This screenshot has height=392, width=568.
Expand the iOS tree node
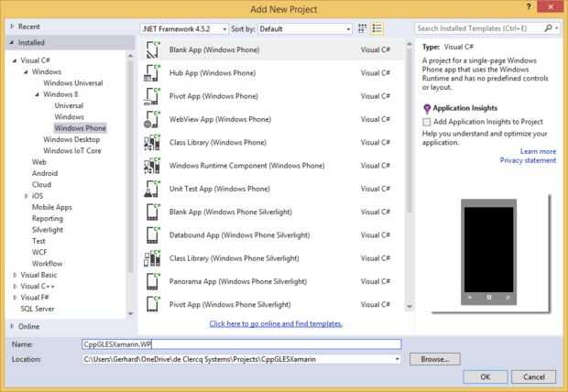(26, 196)
